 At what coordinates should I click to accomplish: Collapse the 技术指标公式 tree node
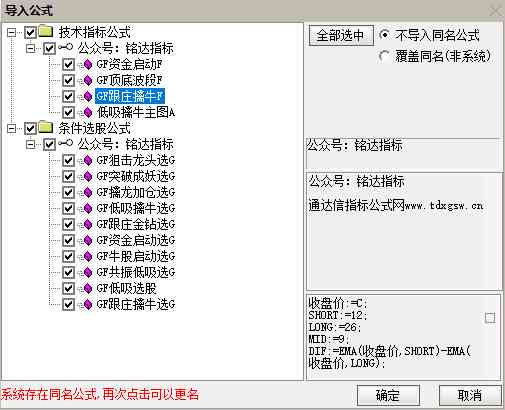pos(12,32)
